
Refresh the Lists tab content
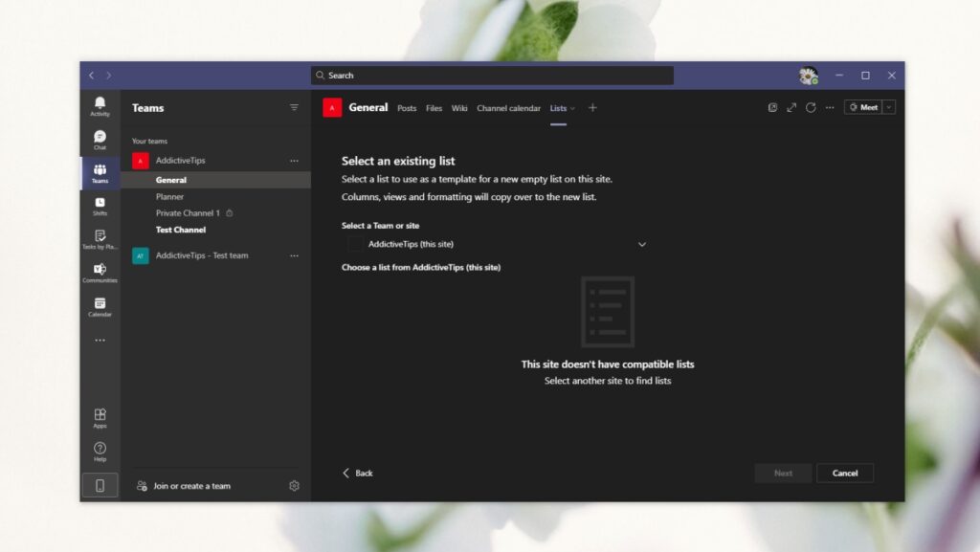(810, 107)
